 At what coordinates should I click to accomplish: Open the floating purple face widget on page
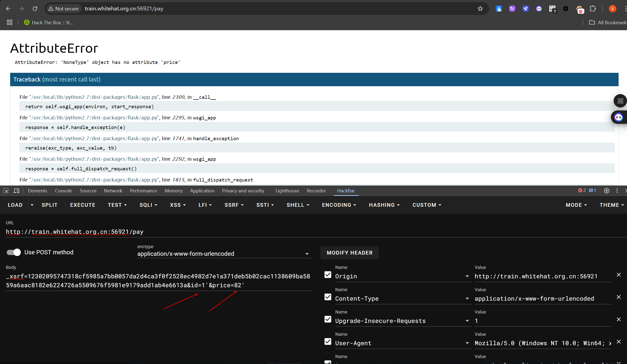(x=619, y=117)
